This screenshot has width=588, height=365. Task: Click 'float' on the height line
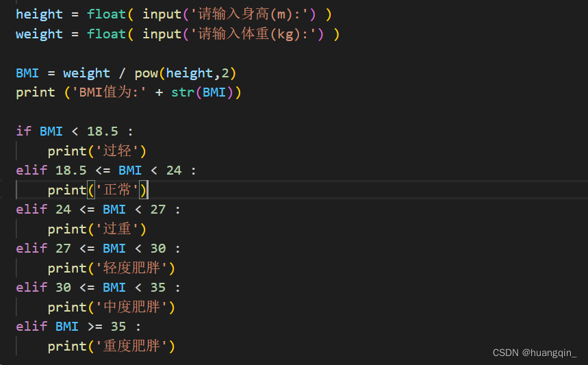tap(107, 14)
